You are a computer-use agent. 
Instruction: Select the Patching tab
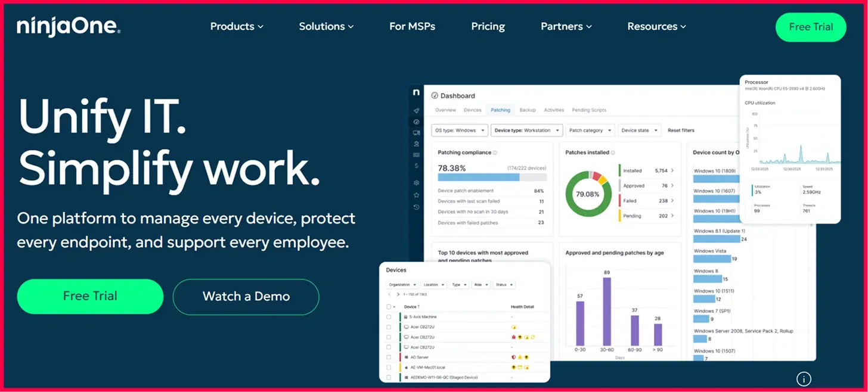click(500, 110)
